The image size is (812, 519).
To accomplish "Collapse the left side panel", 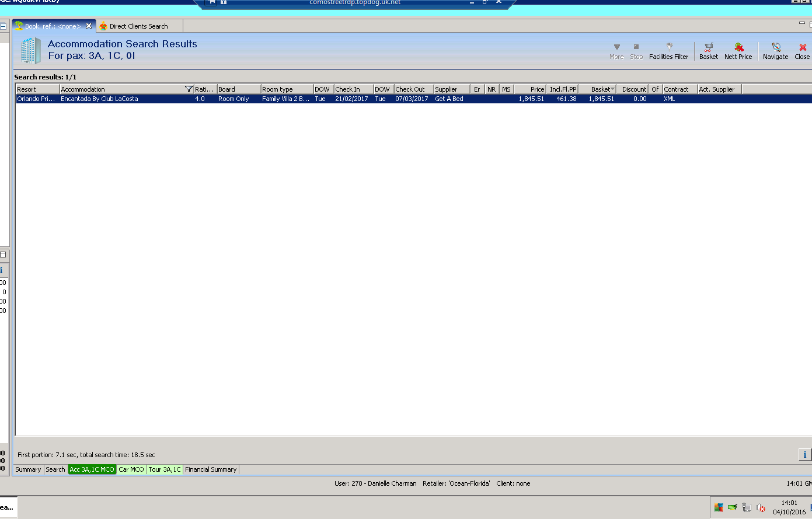I will tap(3, 26).
